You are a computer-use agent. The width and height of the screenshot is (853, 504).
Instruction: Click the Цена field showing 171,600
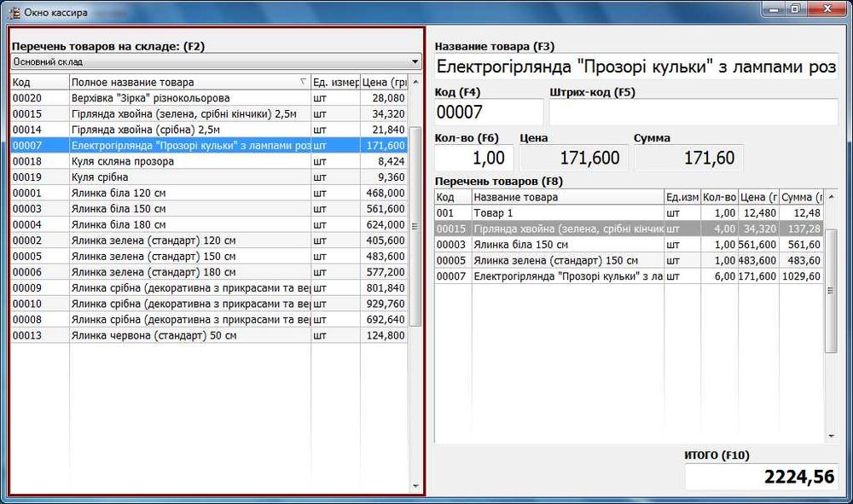point(574,158)
